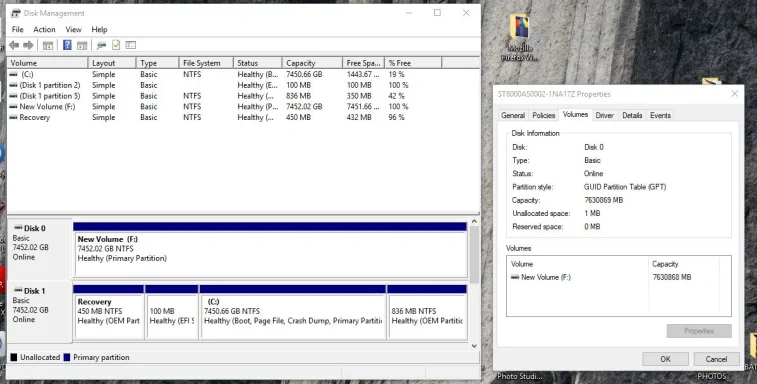Screen dimensions: 757x384
Task: Open the Help menu
Action: 99,29
